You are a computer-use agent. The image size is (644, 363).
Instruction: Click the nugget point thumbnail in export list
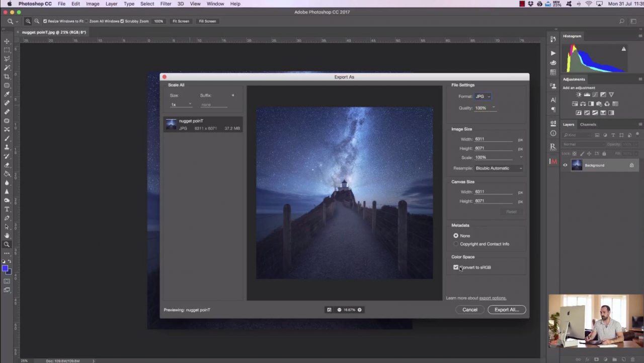[x=172, y=124]
